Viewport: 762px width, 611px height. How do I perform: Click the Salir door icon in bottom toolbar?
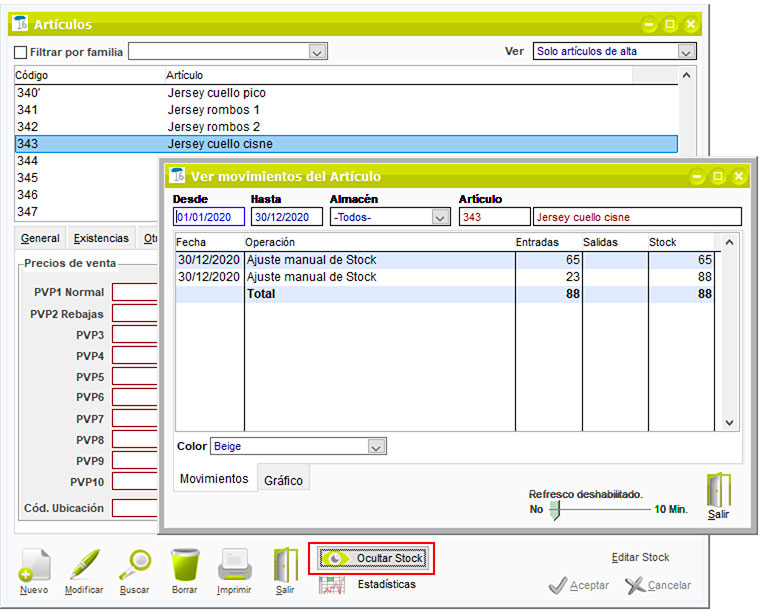pyautogui.click(x=285, y=567)
